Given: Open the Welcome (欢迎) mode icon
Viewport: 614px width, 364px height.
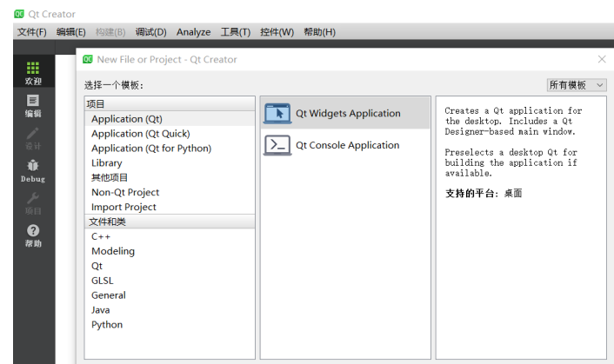Looking at the screenshot, I should coord(33,68).
